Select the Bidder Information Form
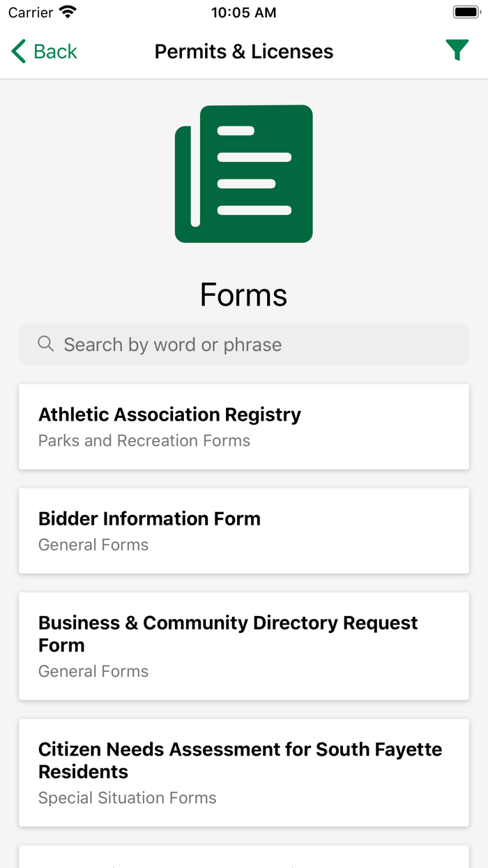Image resolution: width=488 pixels, height=868 pixels. tap(244, 530)
